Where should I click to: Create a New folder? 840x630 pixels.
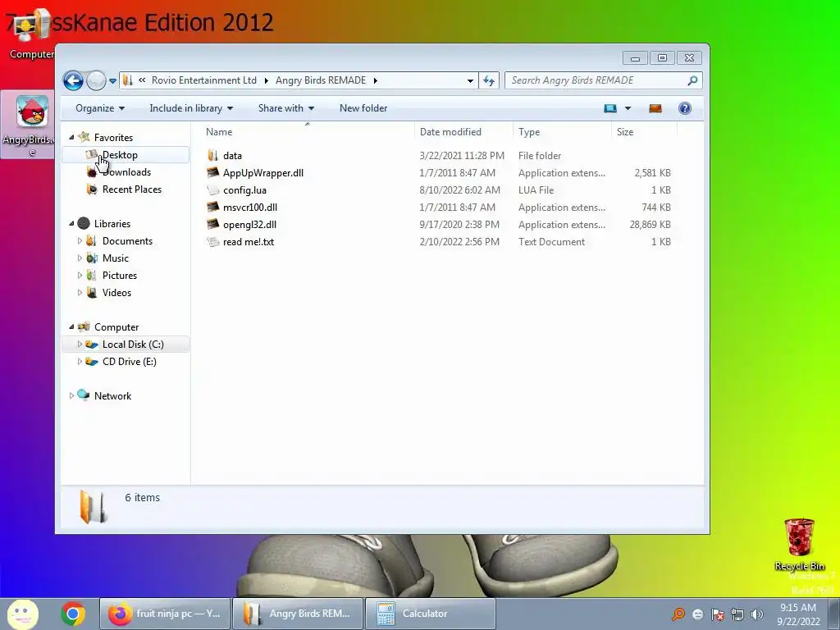point(363,108)
